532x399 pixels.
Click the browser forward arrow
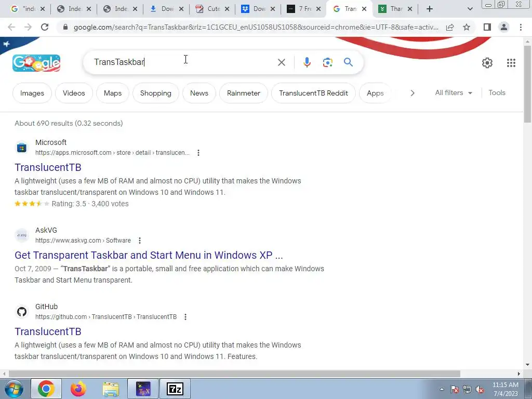(x=28, y=27)
